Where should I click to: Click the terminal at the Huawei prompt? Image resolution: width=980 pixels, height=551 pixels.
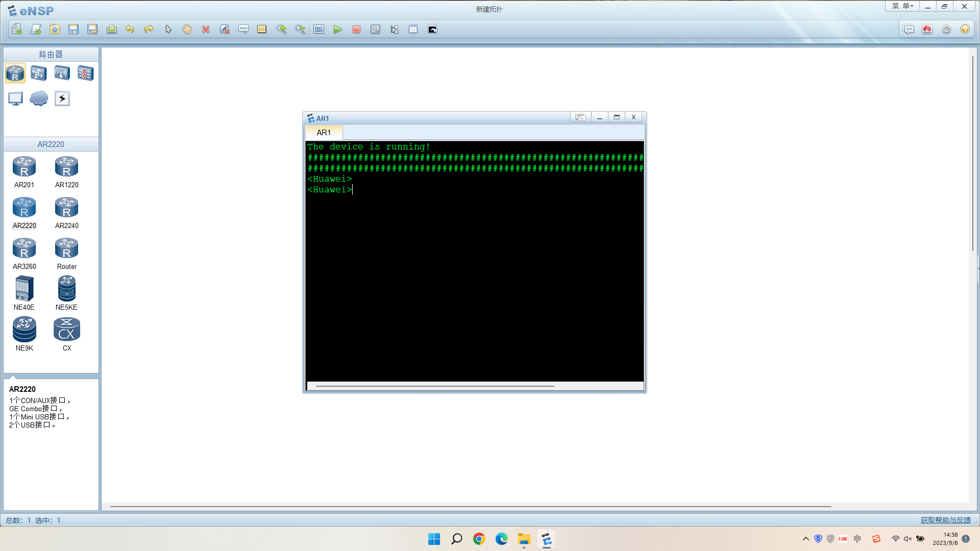[x=330, y=190]
